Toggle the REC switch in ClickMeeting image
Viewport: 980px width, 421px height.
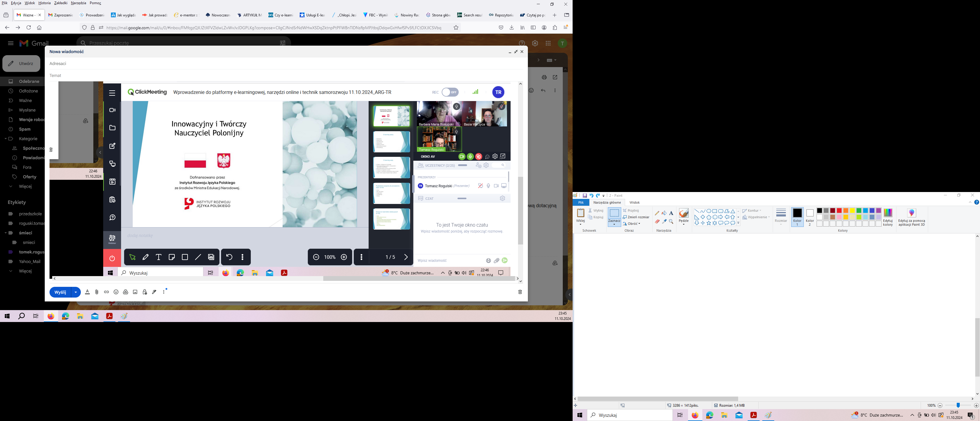tap(450, 92)
